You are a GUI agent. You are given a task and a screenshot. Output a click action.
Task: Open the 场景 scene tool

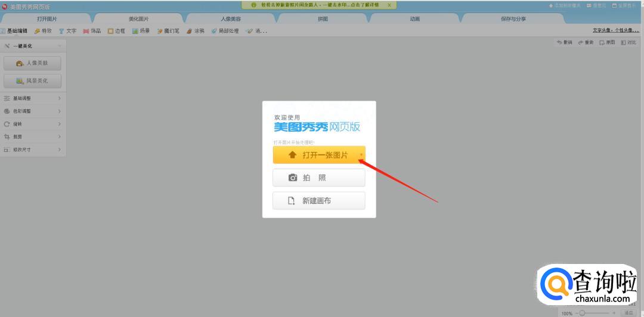tap(141, 31)
